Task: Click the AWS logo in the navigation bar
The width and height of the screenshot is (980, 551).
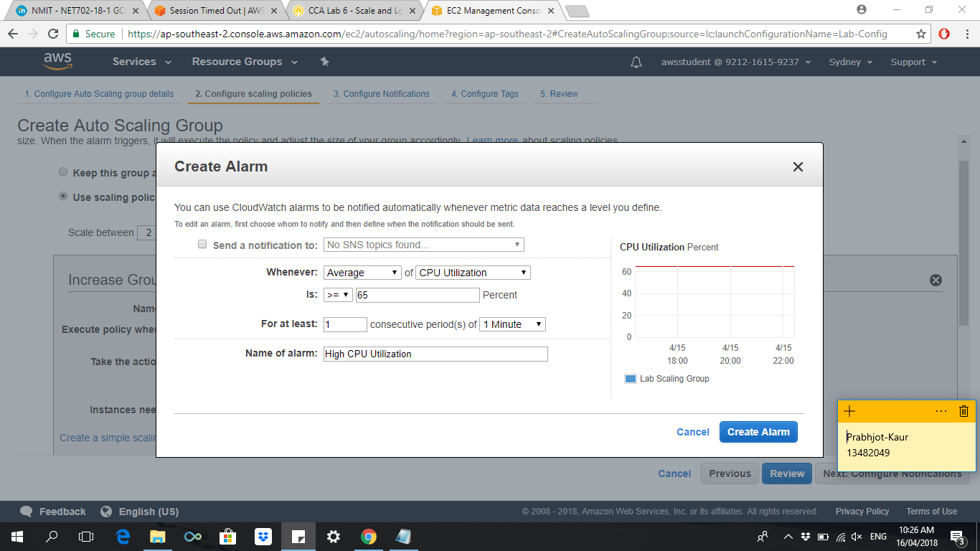Action: tap(57, 62)
